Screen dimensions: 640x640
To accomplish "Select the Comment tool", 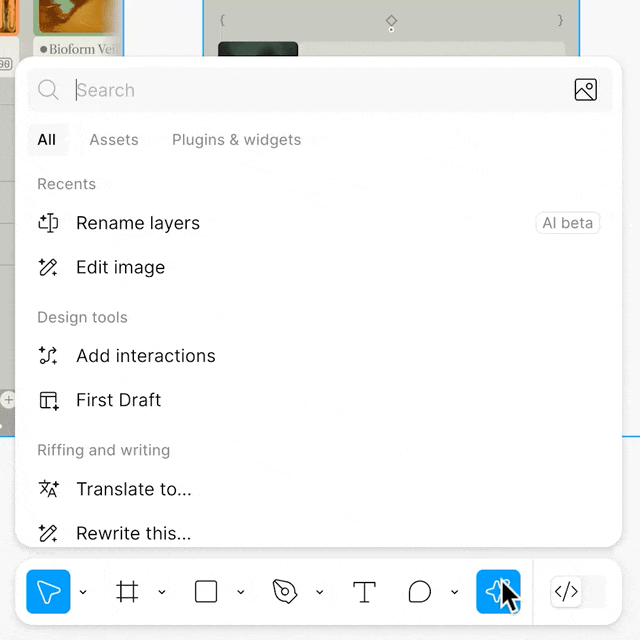I will tap(420, 592).
